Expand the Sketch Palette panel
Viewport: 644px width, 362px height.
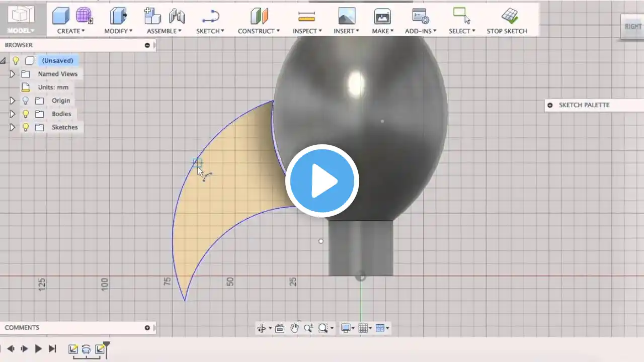pos(550,105)
